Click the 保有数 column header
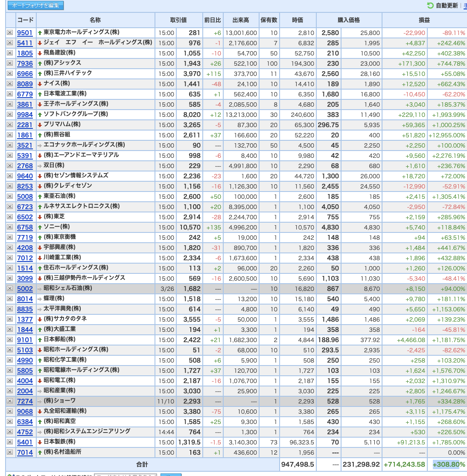Screen dimensions: 467x476 [269, 20]
